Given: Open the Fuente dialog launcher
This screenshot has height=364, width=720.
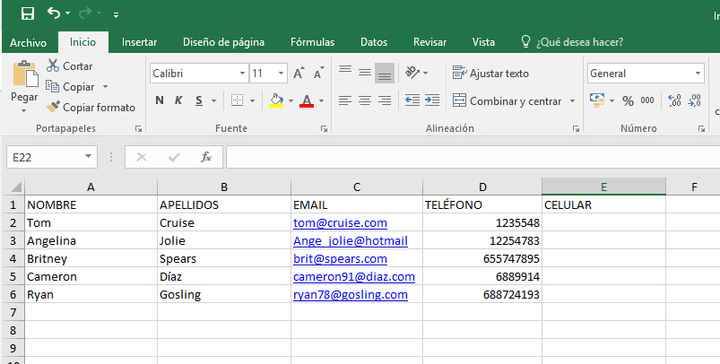Looking at the screenshot, I should point(324,129).
